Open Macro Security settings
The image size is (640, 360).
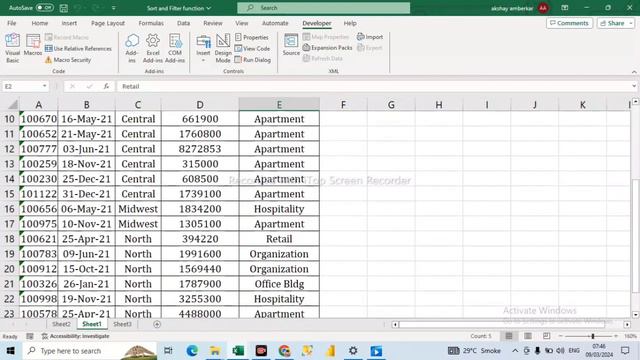(x=68, y=60)
